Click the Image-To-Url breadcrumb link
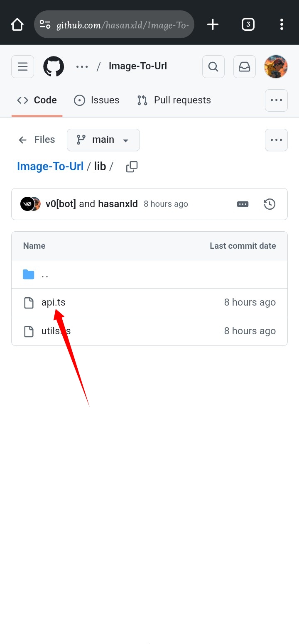The image size is (299, 644). [x=50, y=167]
